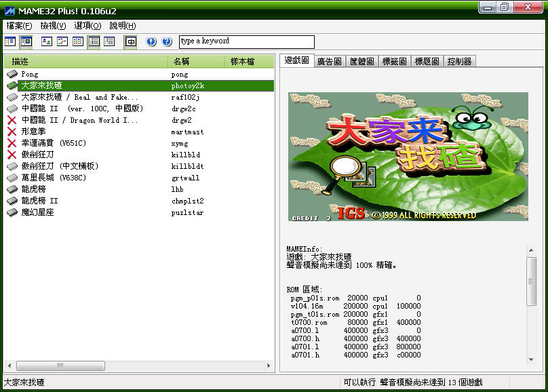Image resolution: width=548 pixels, height=392 pixels.
Task: Click the blue exclamation about icon
Action: [x=151, y=42]
